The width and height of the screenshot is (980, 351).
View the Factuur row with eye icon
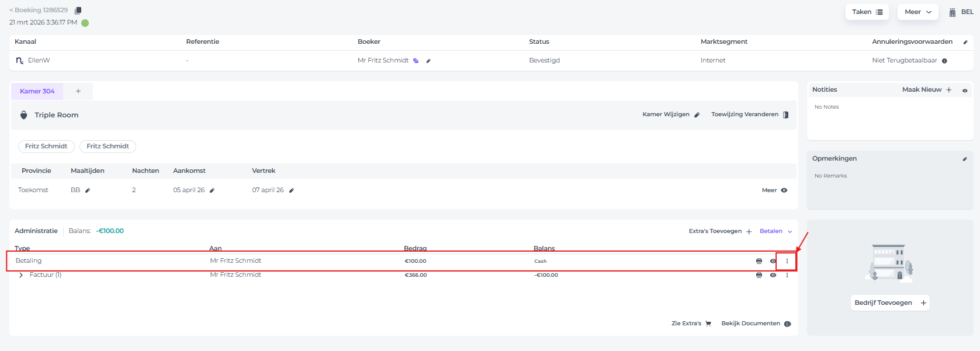click(x=773, y=275)
